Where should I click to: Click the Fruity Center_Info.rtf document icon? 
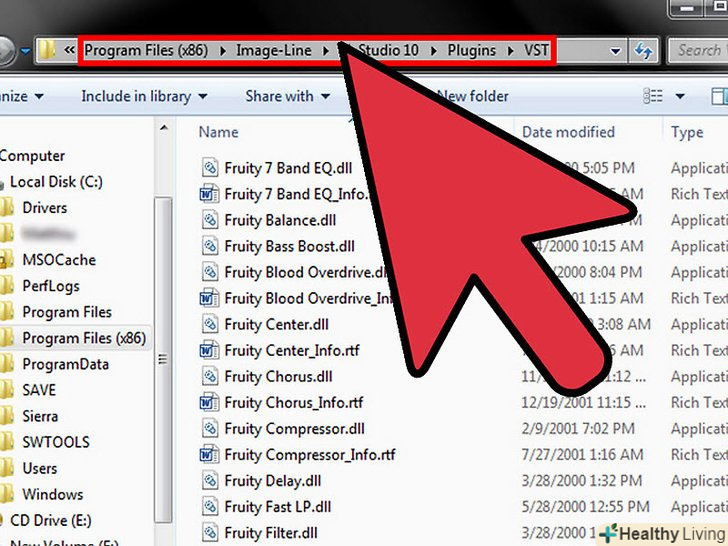coord(209,350)
